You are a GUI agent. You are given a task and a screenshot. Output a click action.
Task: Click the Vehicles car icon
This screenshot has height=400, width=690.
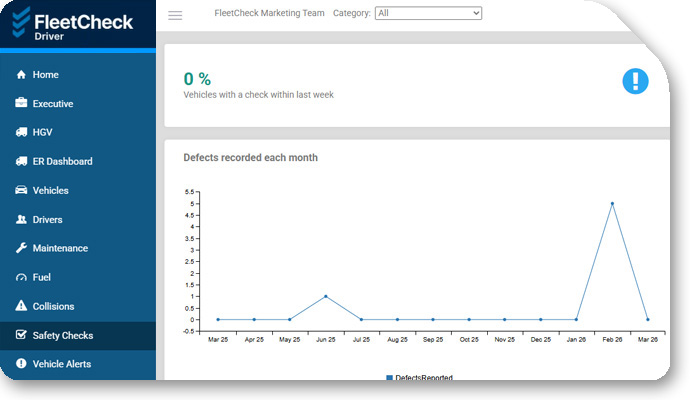pyautogui.click(x=21, y=190)
